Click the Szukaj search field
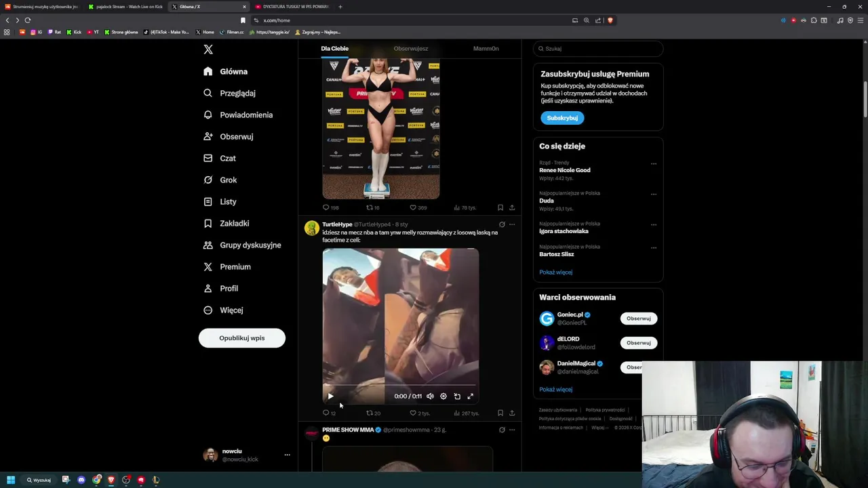The height and width of the screenshot is (488, 868). (x=597, y=49)
